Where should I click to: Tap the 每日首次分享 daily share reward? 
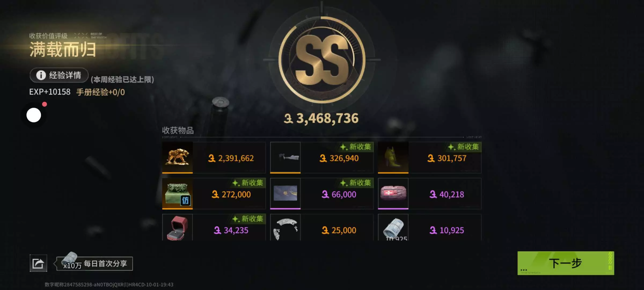point(94,263)
